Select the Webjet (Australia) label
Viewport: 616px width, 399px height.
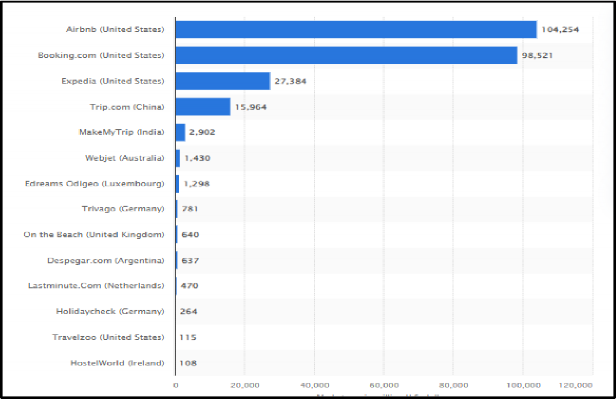[x=125, y=158]
